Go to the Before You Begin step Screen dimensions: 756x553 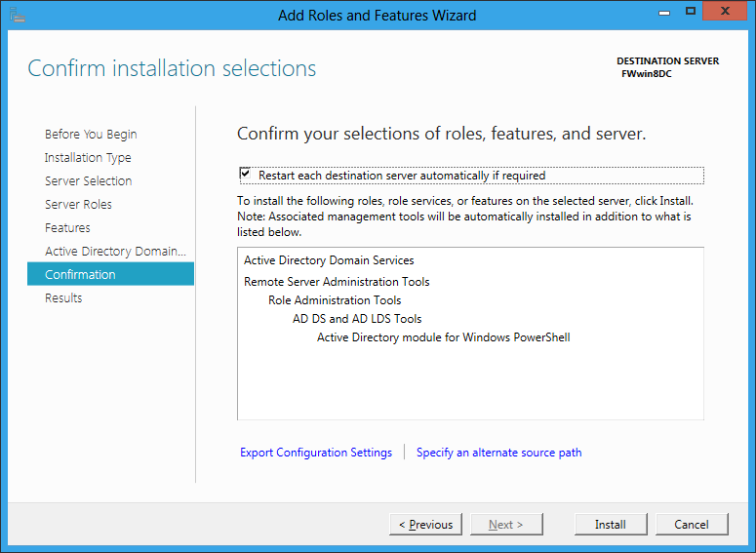coord(91,135)
